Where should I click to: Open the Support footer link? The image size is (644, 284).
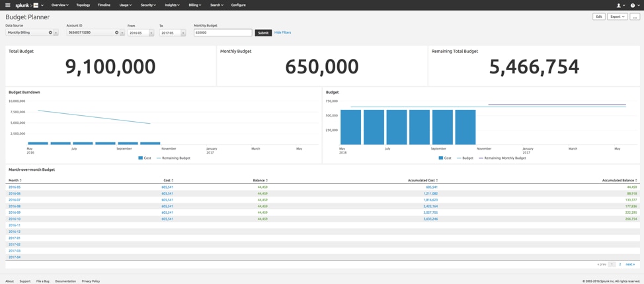click(x=24, y=281)
